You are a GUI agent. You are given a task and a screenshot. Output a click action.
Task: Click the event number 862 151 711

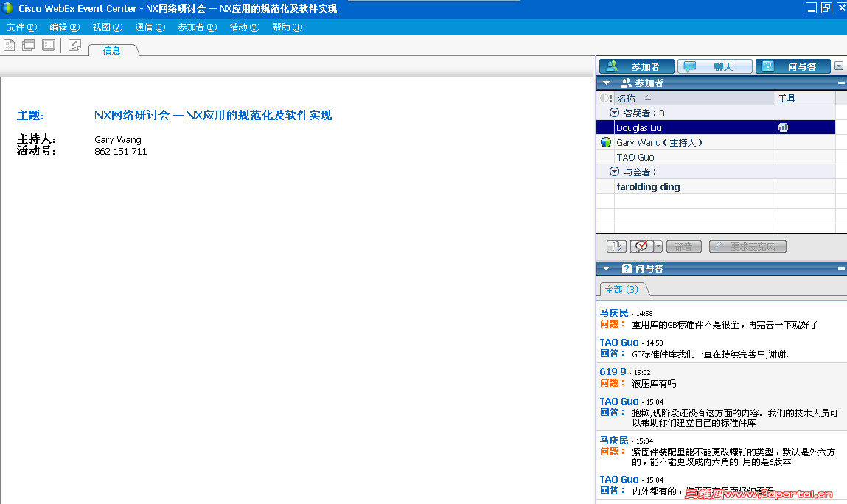point(120,151)
